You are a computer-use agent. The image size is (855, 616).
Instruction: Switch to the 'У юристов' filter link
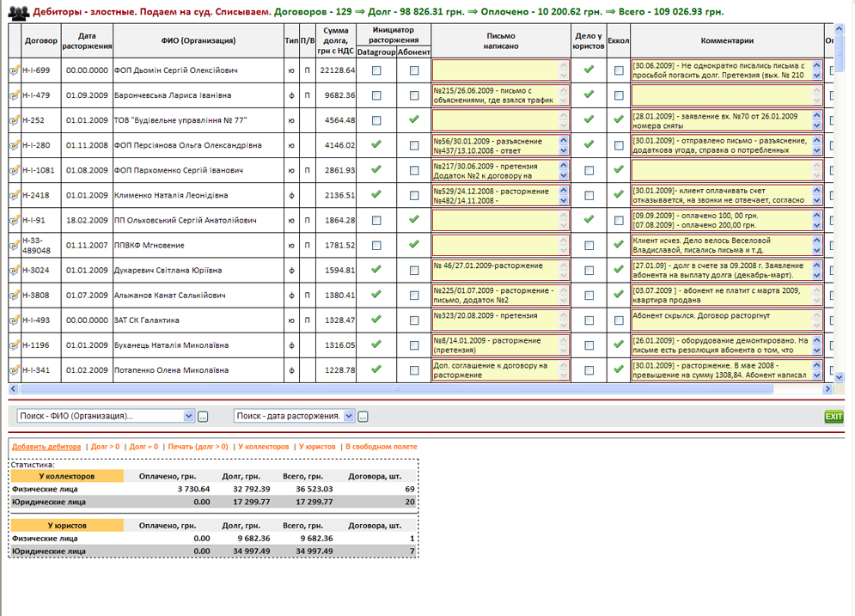317,447
